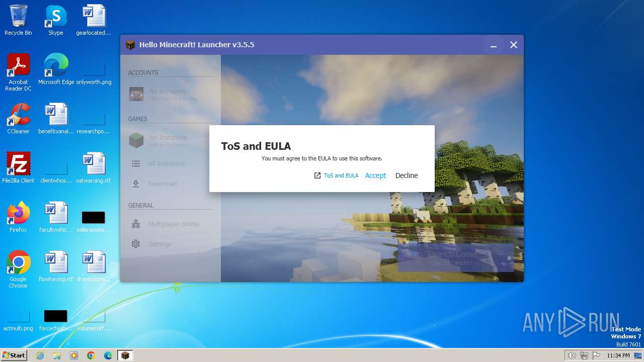The image size is (644, 362).
Task: Select the Recycle Bin desktop icon
Action: 18,21
